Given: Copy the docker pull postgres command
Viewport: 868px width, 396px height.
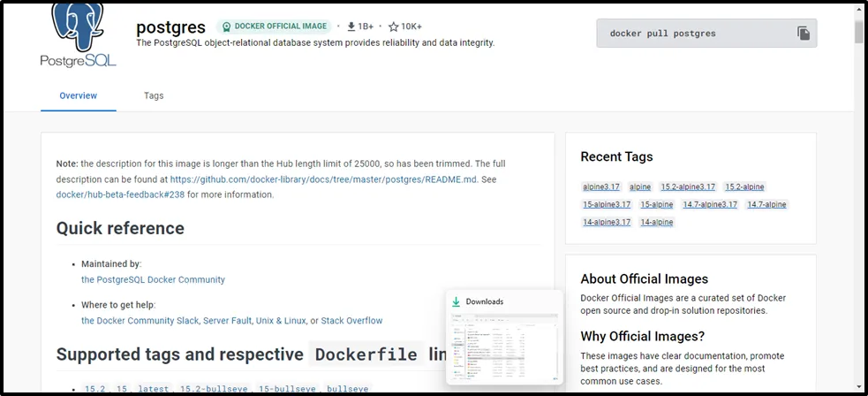Looking at the screenshot, I should click(803, 34).
